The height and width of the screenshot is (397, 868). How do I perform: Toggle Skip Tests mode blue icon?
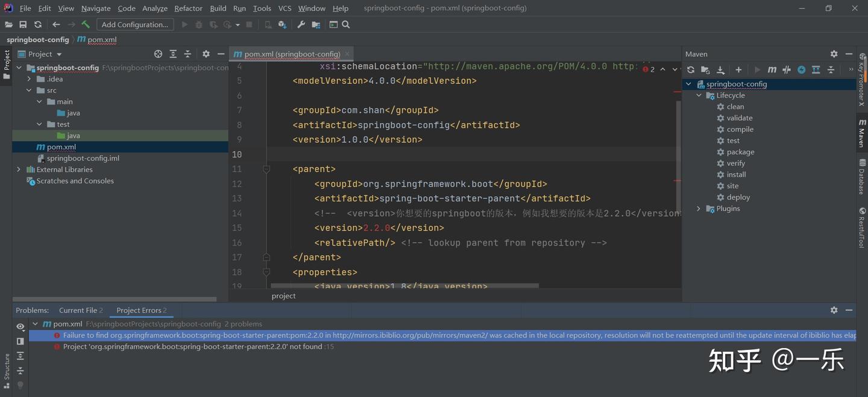[x=801, y=70]
